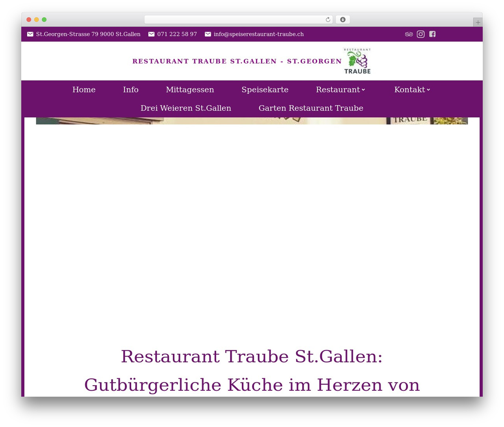Viewport: 504px width, 427px height.
Task: Go to the Home menu item
Action: pyautogui.click(x=84, y=90)
